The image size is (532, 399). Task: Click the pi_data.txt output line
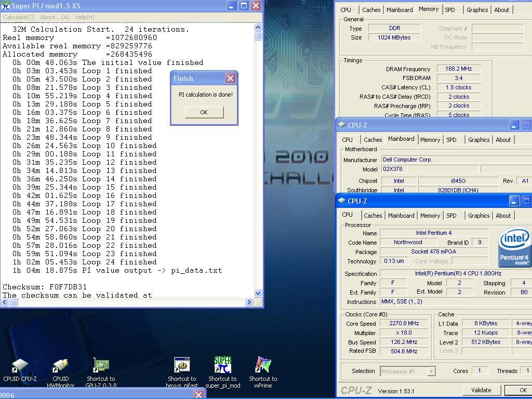point(117,270)
